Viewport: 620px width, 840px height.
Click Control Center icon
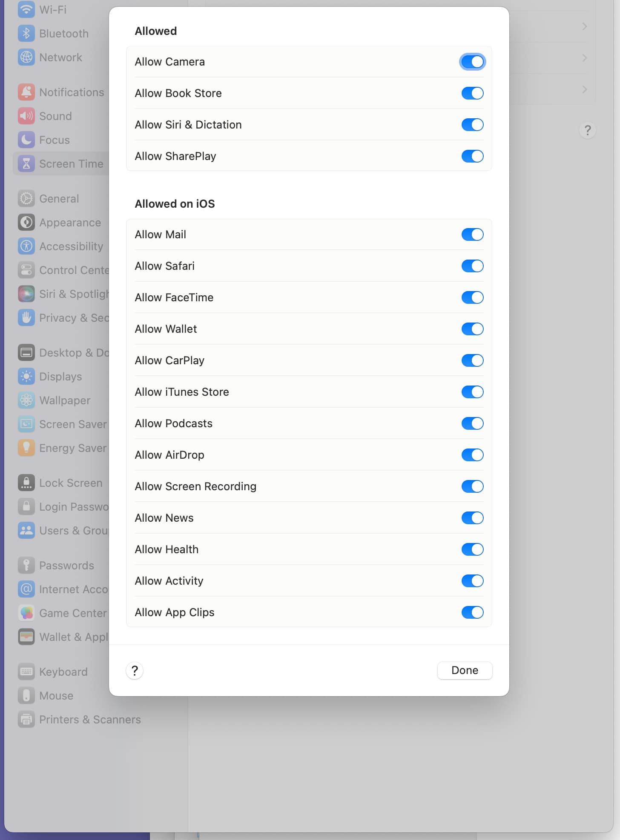coord(26,270)
